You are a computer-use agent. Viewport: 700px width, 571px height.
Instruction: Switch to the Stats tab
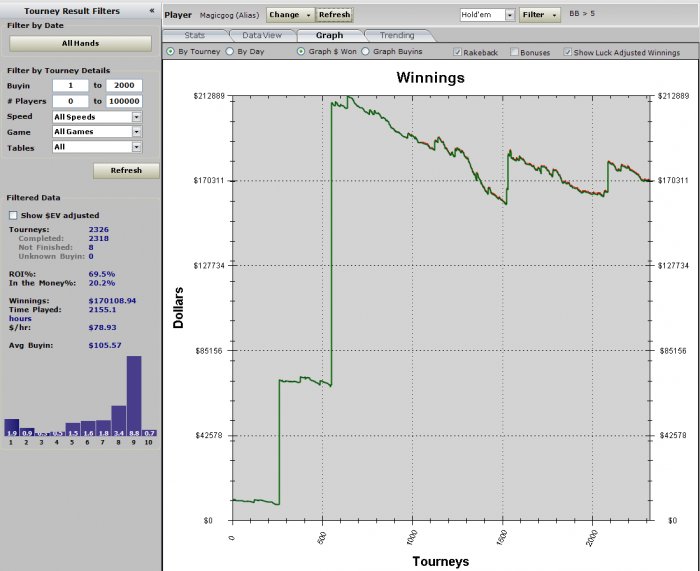(195, 35)
